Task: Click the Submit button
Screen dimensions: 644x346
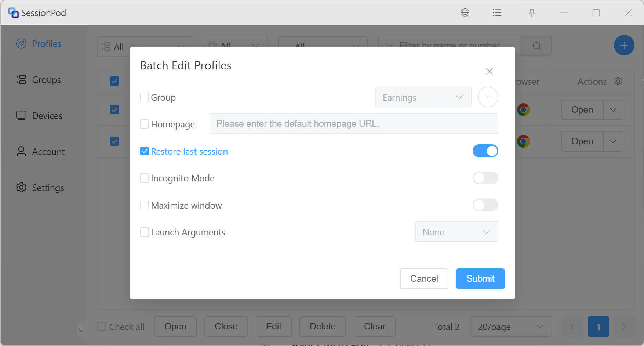Action: pyautogui.click(x=480, y=278)
